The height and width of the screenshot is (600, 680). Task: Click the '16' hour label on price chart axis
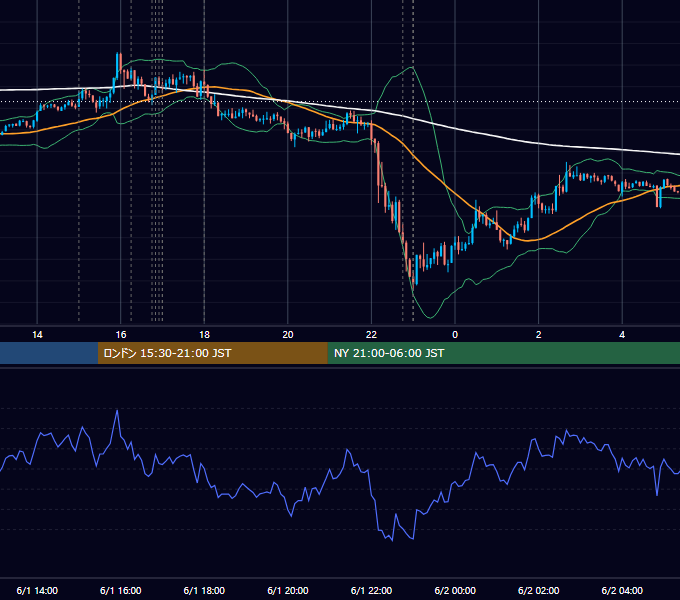pyautogui.click(x=121, y=335)
